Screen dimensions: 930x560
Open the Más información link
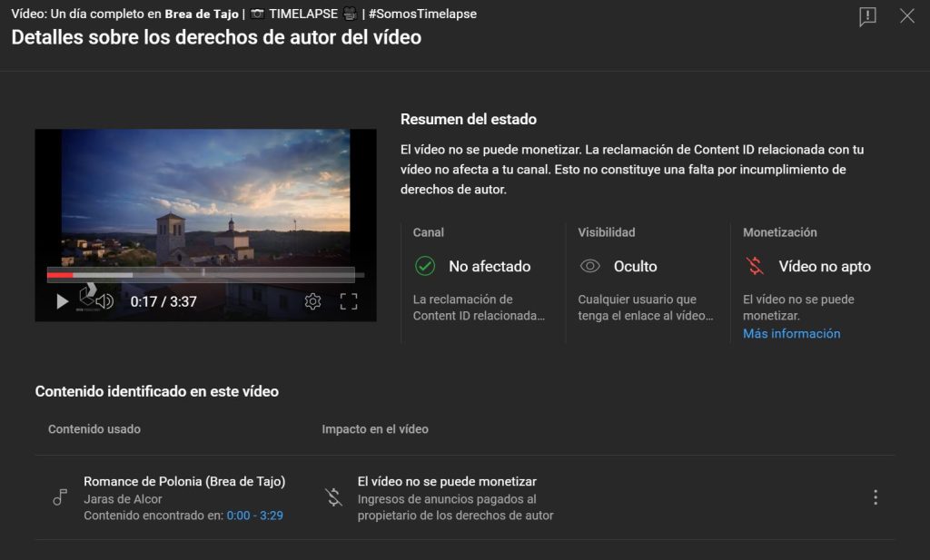coord(791,334)
